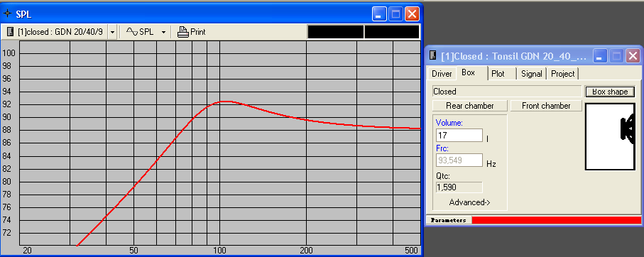Click the Closed window title speaker icon
The image size is (644, 257).
[x=433, y=55]
